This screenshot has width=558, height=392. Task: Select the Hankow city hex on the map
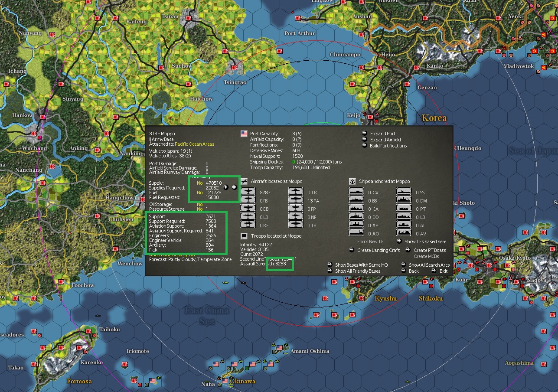pyautogui.click(x=42, y=117)
